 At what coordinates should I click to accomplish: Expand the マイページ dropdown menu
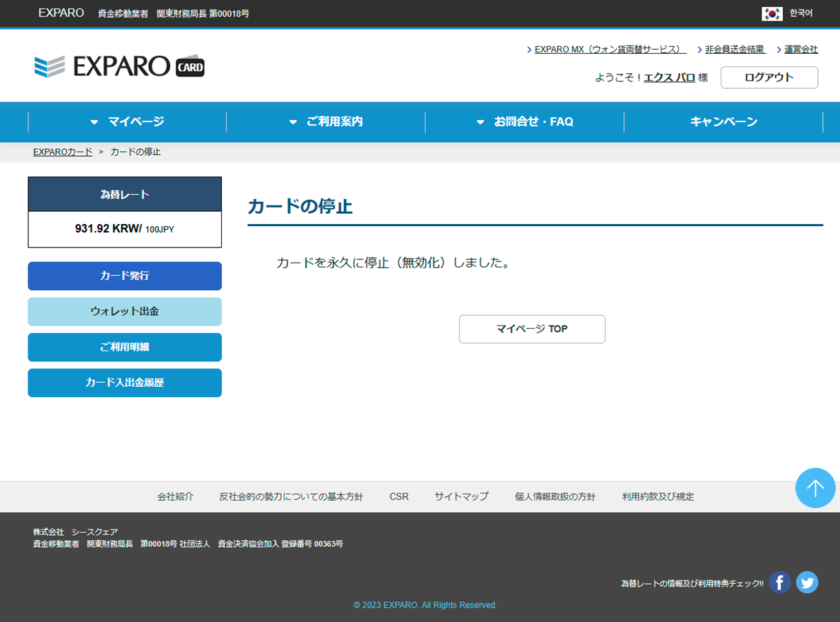pyautogui.click(x=127, y=122)
